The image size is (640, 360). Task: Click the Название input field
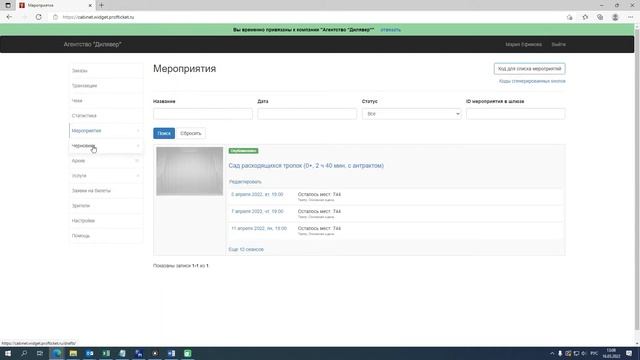(203, 114)
